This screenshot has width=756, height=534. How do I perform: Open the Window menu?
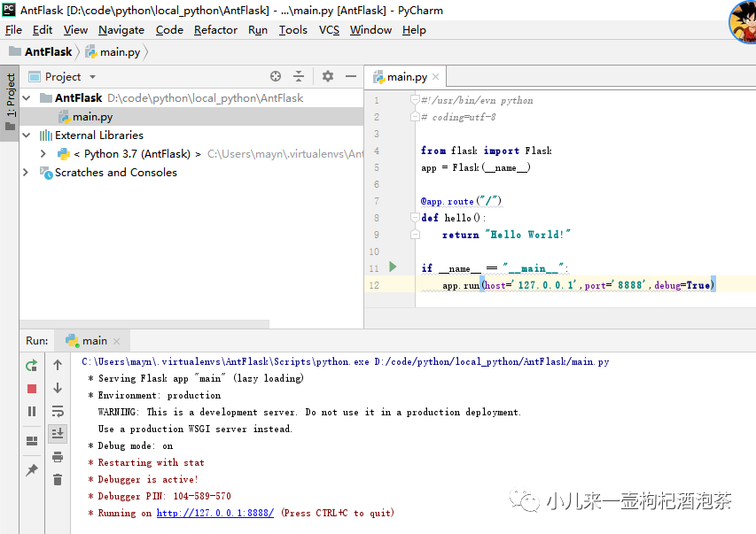(x=370, y=30)
